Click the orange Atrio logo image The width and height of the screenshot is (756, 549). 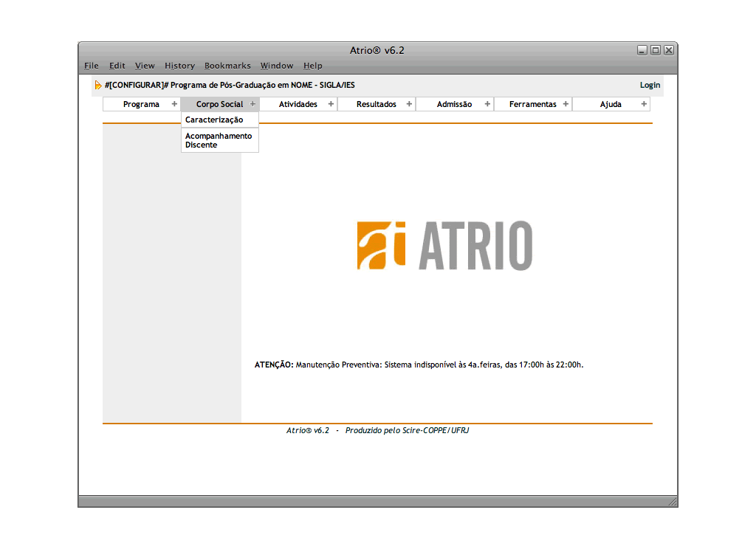(x=444, y=246)
